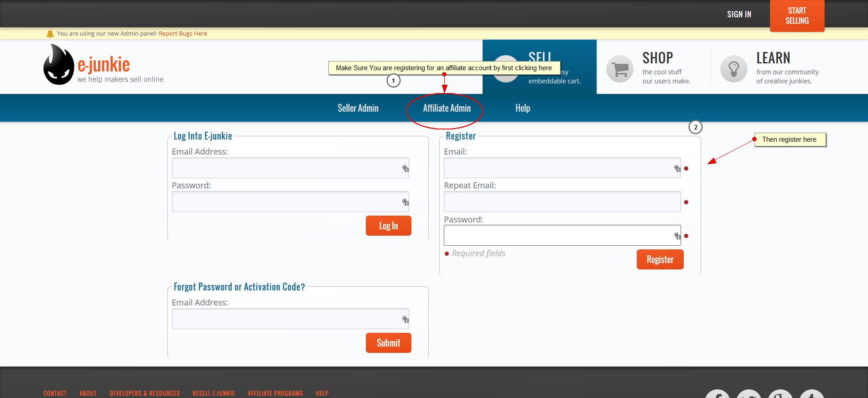Open the HELP footer link
The width and height of the screenshot is (868, 398).
click(x=322, y=393)
